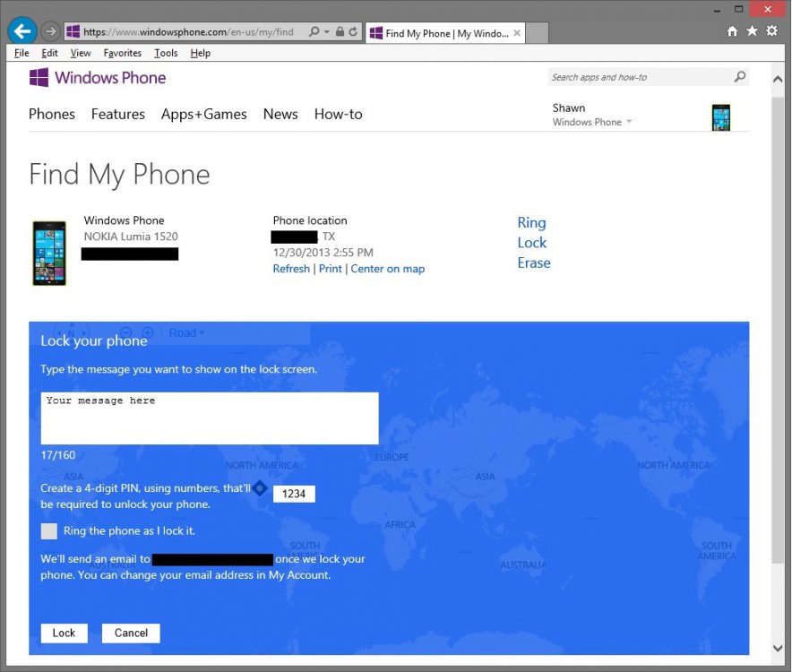Cancel locking the phone
The image size is (792, 672).
tap(131, 633)
